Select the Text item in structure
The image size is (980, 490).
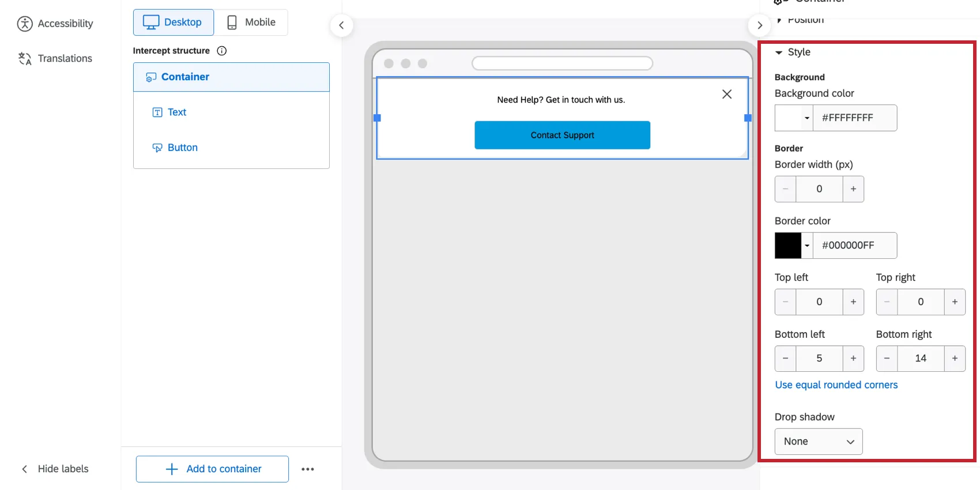[231, 112]
